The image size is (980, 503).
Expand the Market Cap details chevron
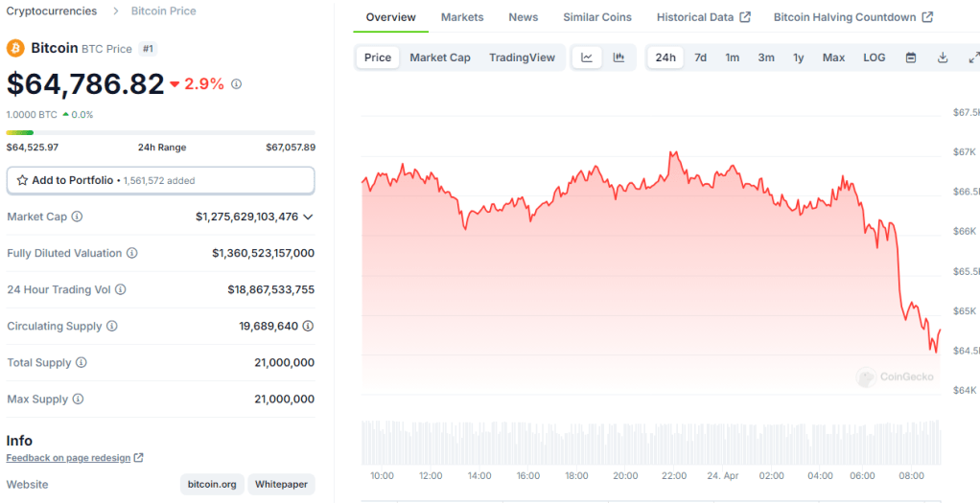click(x=308, y=217)
